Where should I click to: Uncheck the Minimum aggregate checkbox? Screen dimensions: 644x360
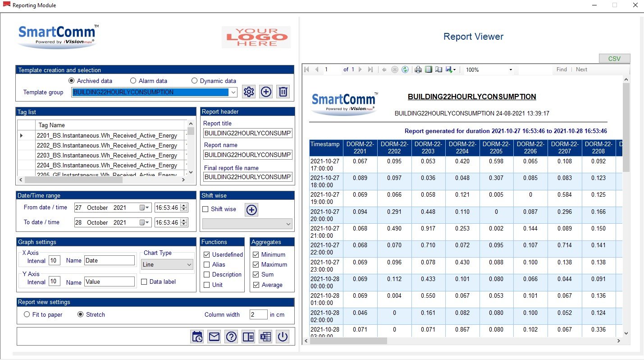pos(256,255)
